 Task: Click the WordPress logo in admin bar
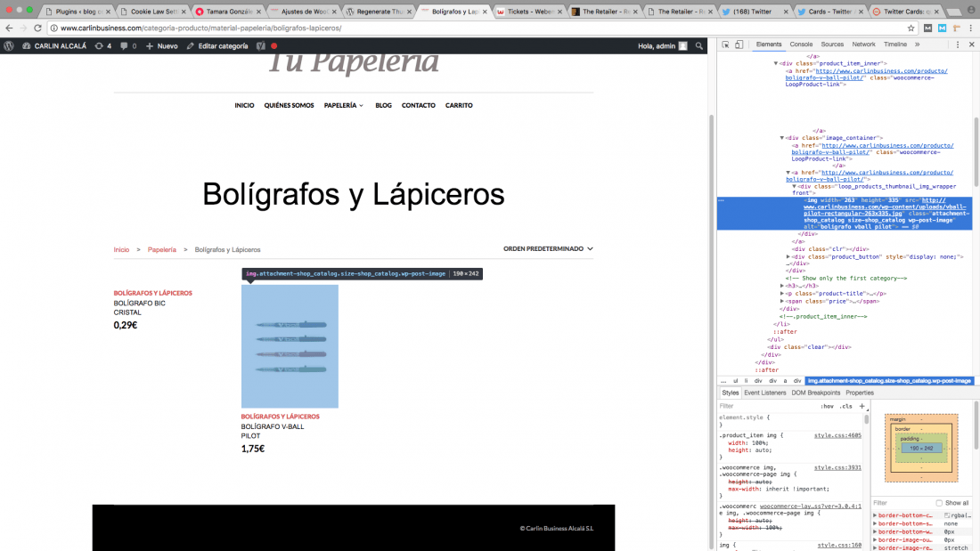[x=9, y=46]
